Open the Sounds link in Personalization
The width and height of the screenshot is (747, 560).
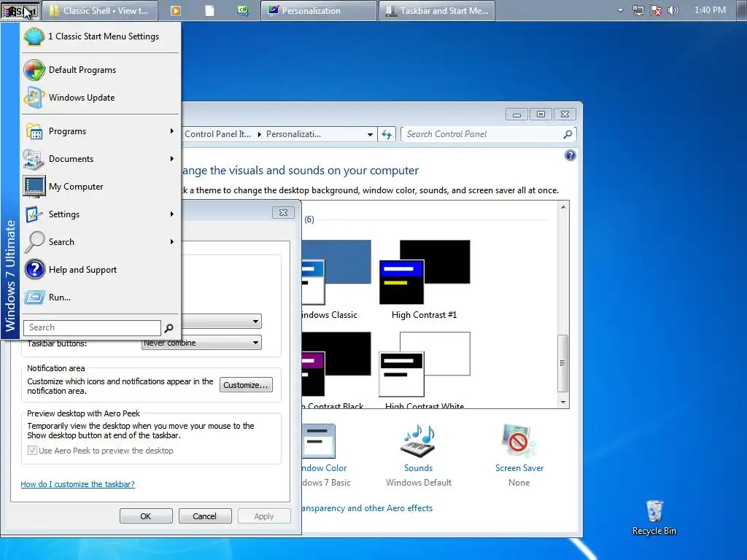[418, 468]
